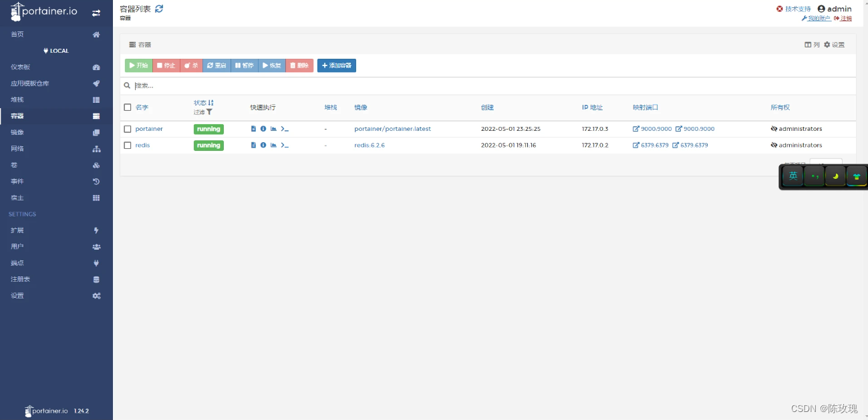The width and height of the screenshot is (868, 420).
Task: Open stats chart icon for redis container
Action: click(x=273, y=145)
